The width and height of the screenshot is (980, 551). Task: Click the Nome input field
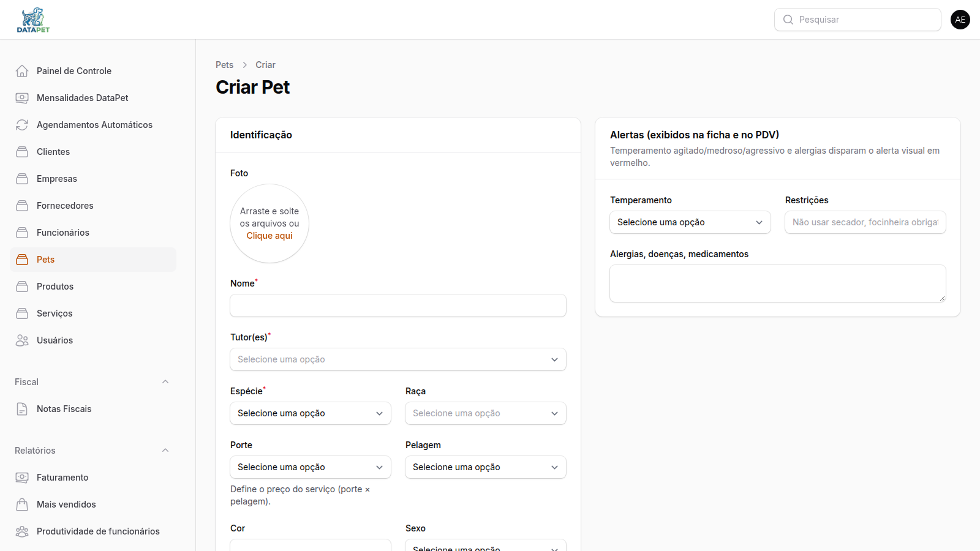(x=398, y=305)
